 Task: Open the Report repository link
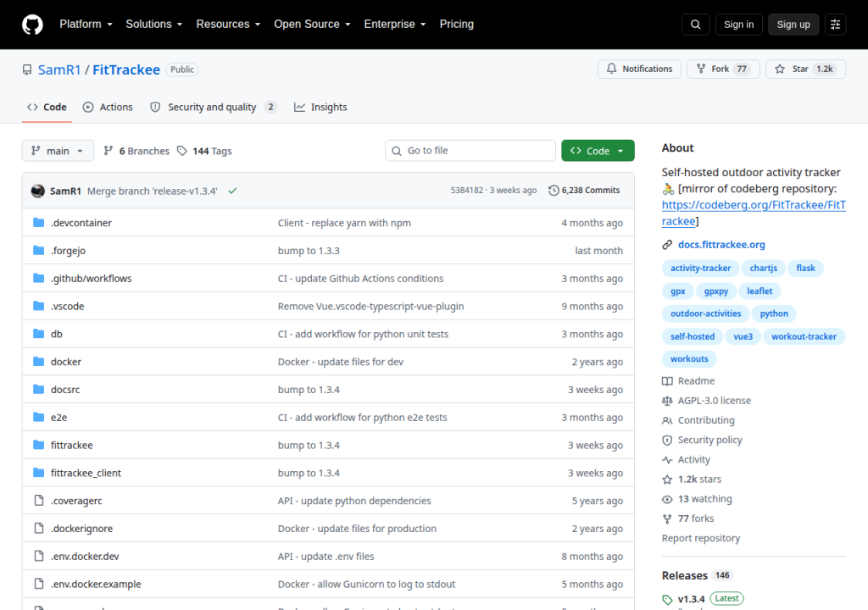pos(701,538)
